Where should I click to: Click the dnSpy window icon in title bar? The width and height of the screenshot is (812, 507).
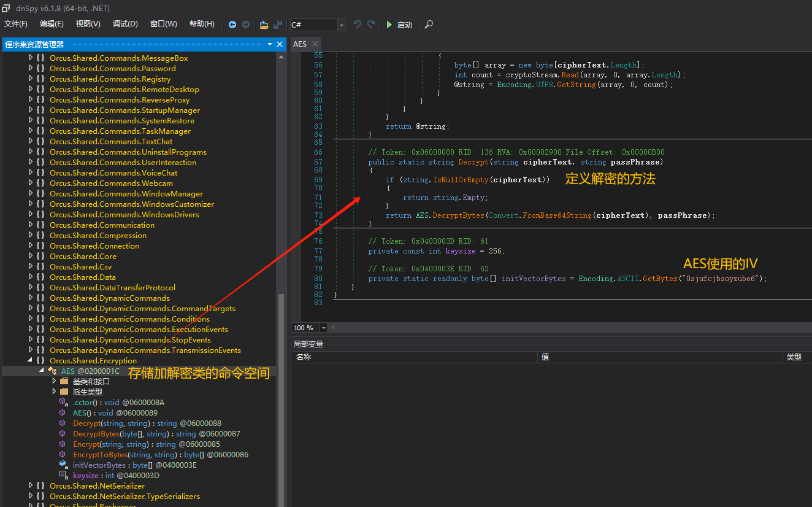[x=6, y=8]
